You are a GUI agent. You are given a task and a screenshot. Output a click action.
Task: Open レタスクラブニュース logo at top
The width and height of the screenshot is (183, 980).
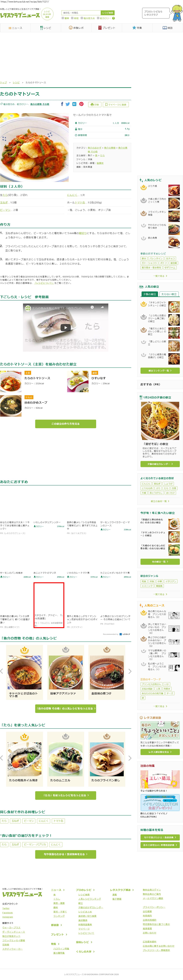20,15
